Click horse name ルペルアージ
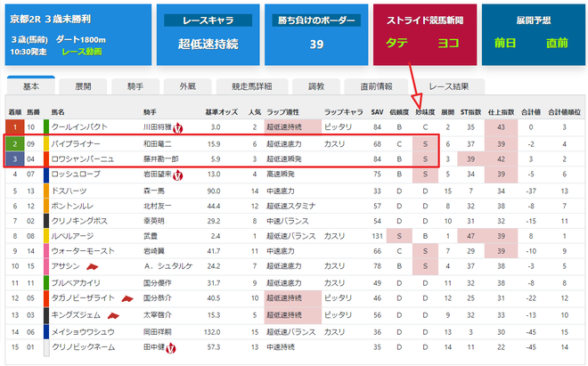 72,236
